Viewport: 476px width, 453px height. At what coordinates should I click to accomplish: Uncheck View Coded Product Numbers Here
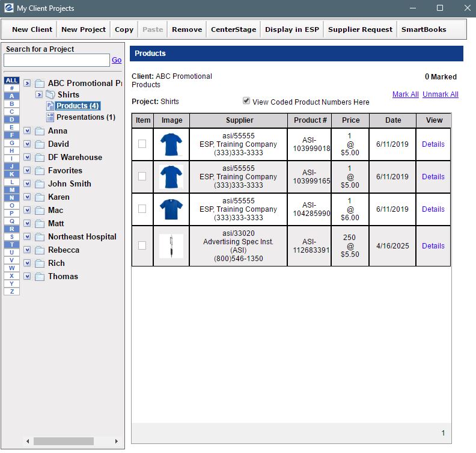pos(246,101)
